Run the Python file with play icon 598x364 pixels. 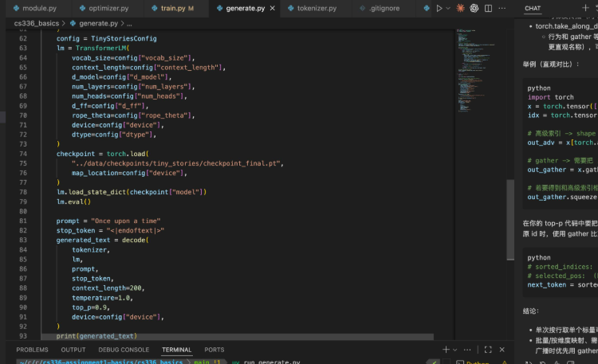439,8
